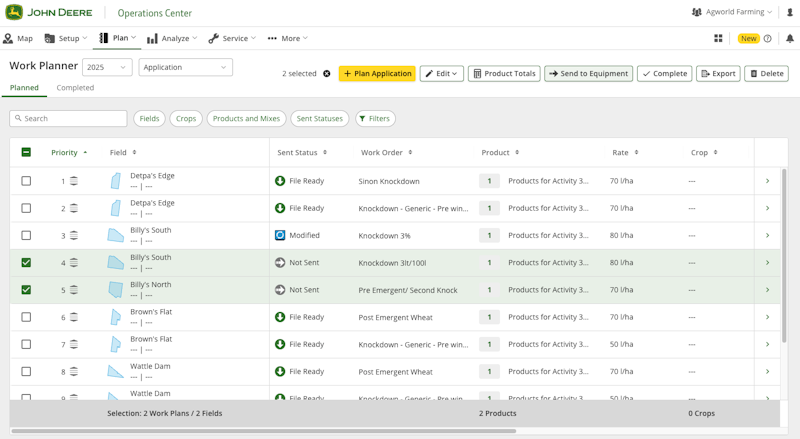Viewport: 800px width, 439px height.
Task: Click Not Sent arrow icon on row 4
Action: point(280,263)
